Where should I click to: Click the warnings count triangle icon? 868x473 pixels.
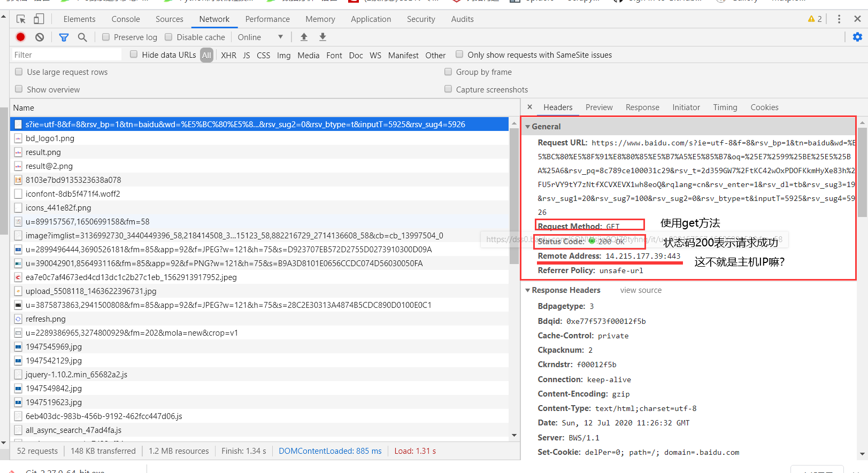pyautogui.click(x=811, y=19)
